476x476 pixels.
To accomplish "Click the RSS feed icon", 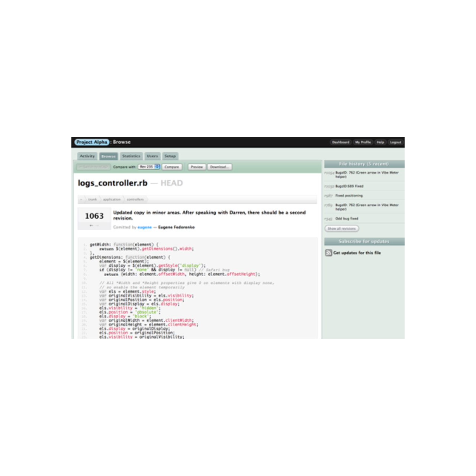I will 328,253.
